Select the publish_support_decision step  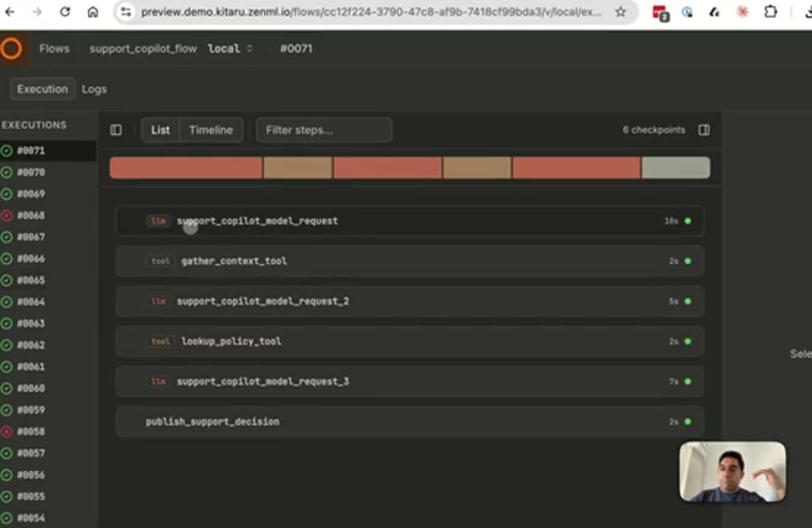(x=410, y=422)
